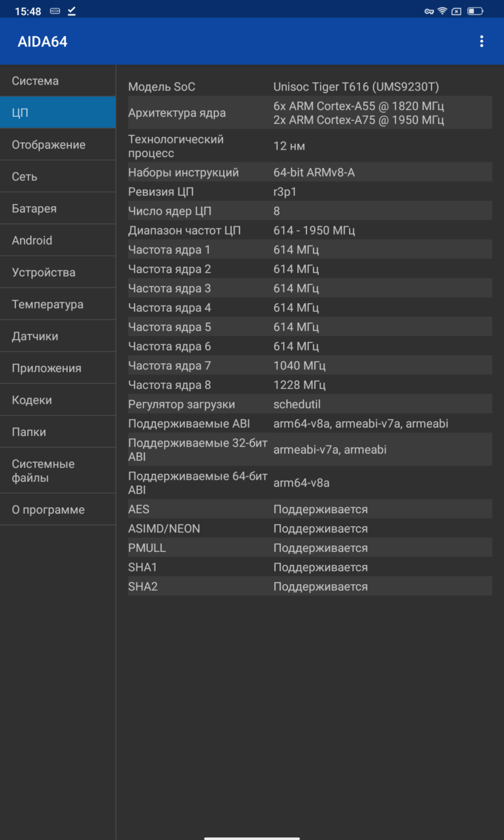Open the Сеть section
The height and width of the screenshot is (840, 504).
[x=58, y=176]
